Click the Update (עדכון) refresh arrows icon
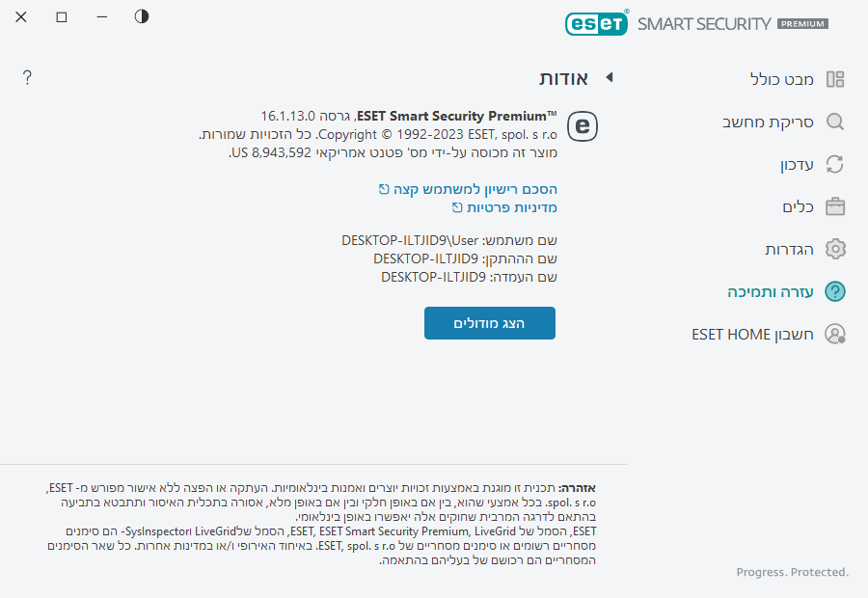 835,164
